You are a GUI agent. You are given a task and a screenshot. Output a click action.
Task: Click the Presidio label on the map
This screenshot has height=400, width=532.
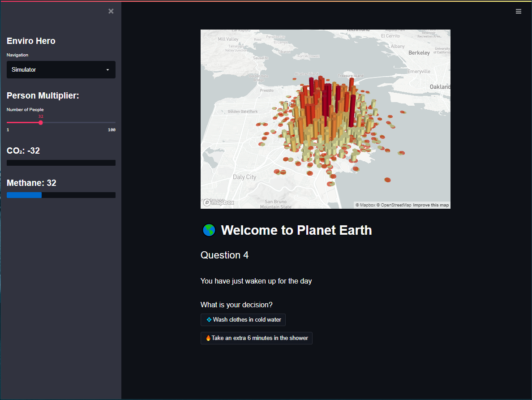267,90
